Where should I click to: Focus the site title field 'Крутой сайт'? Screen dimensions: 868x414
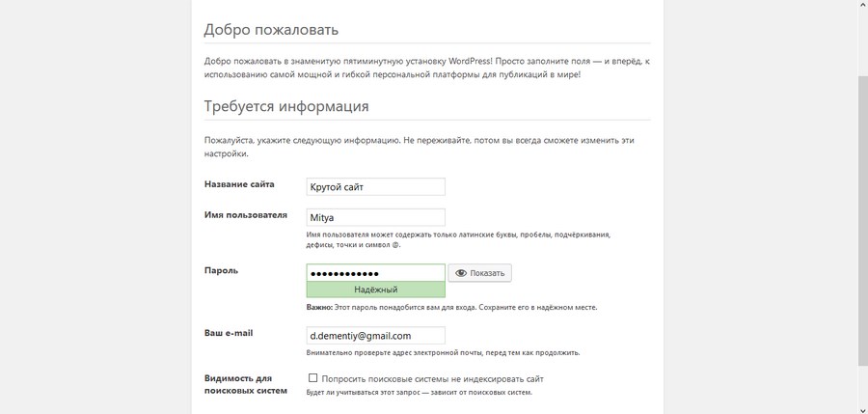click(x=375, y=186)
